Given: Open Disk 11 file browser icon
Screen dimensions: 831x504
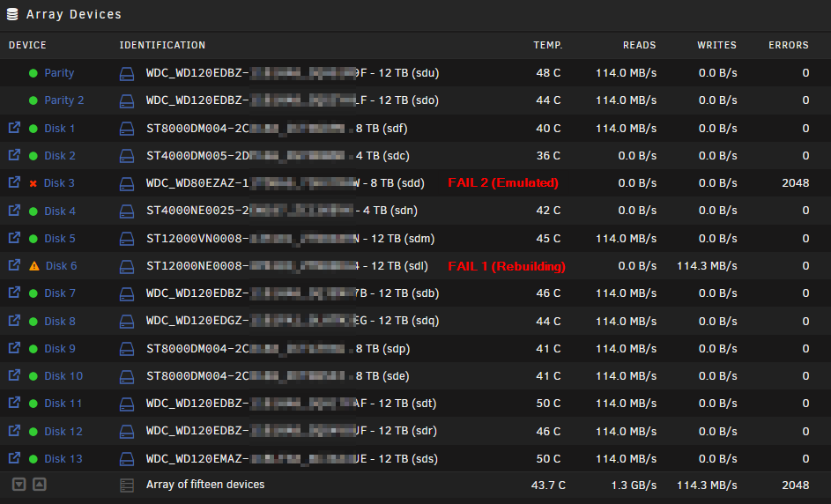Looking at the screenshot, I should click(14, 403).
